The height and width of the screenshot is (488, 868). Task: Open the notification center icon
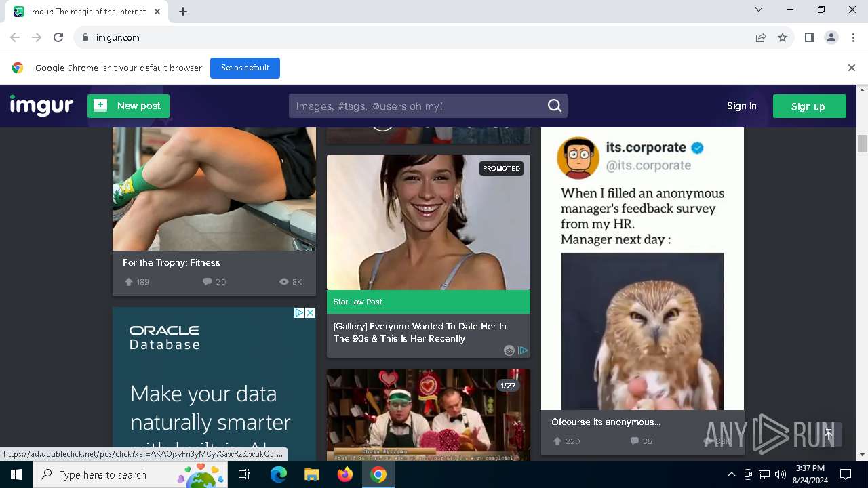pos(846,474)
